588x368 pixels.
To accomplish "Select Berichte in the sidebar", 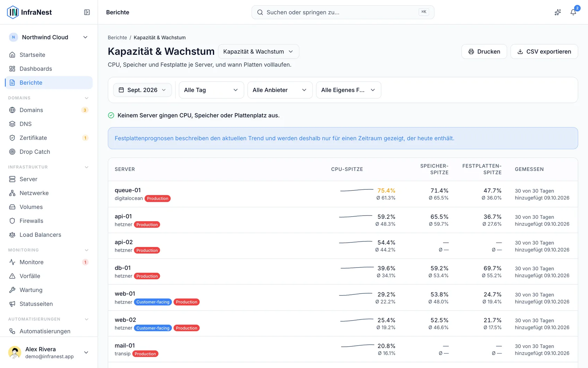I will coord(49,83).
